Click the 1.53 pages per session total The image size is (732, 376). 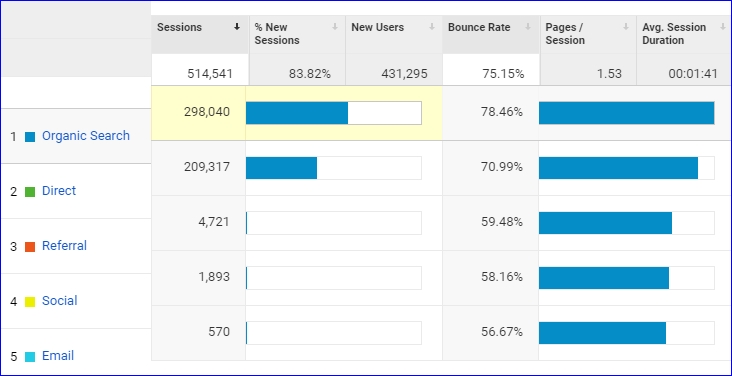(609, 74)
